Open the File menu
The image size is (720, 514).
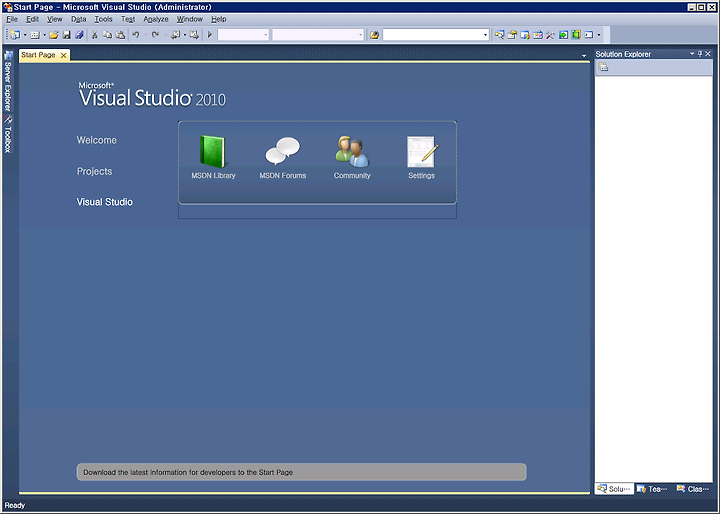(12, 19)
